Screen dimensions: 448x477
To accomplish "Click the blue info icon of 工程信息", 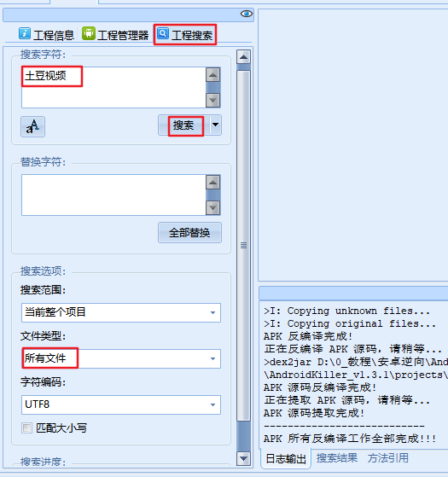I will (25, 33).
